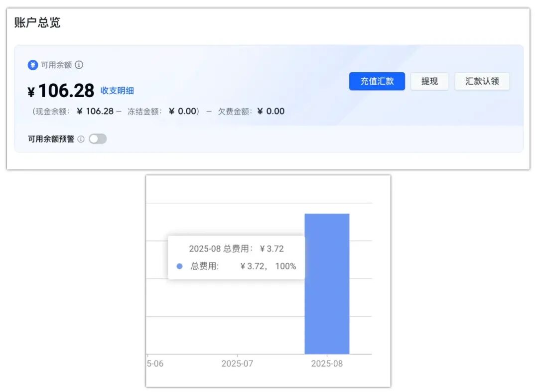The image size is (538, 392).
Task: Click the 100% value in the tooltip
Action: (285, 266)
